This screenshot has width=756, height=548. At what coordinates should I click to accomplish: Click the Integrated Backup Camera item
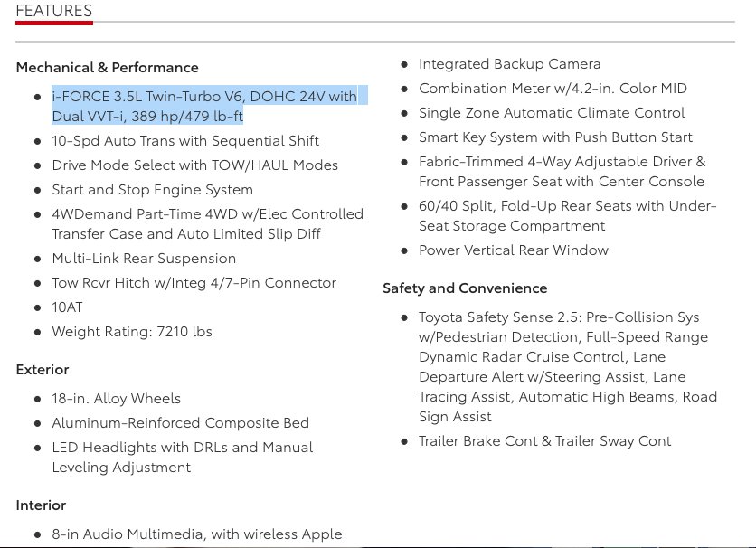(510, 64)
